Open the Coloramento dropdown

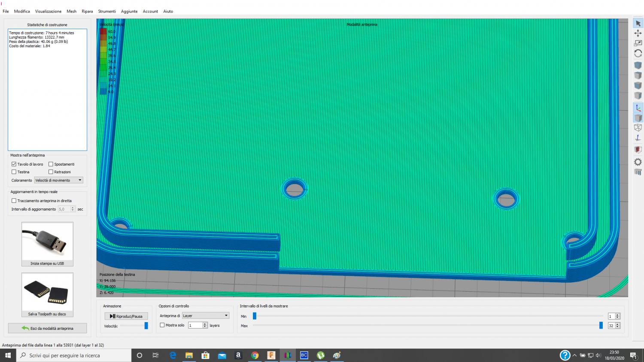point(58,180)
